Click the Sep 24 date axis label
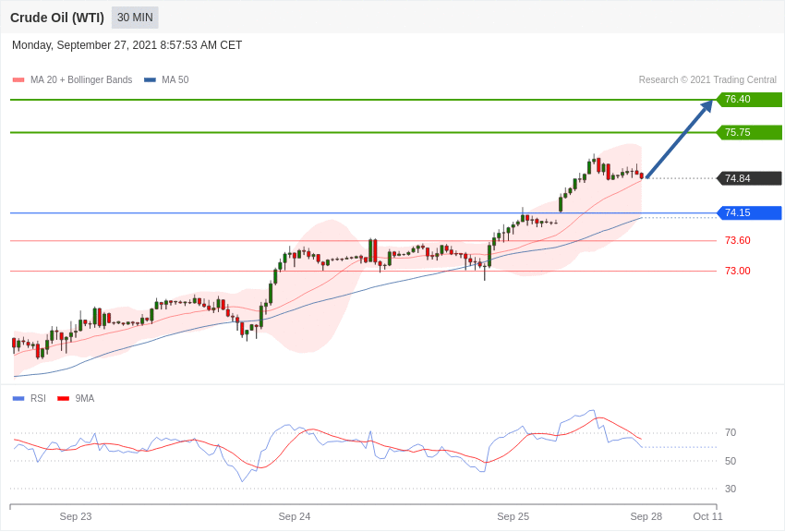The height and width of the screenshot is (532, 785). click(295, 516)
